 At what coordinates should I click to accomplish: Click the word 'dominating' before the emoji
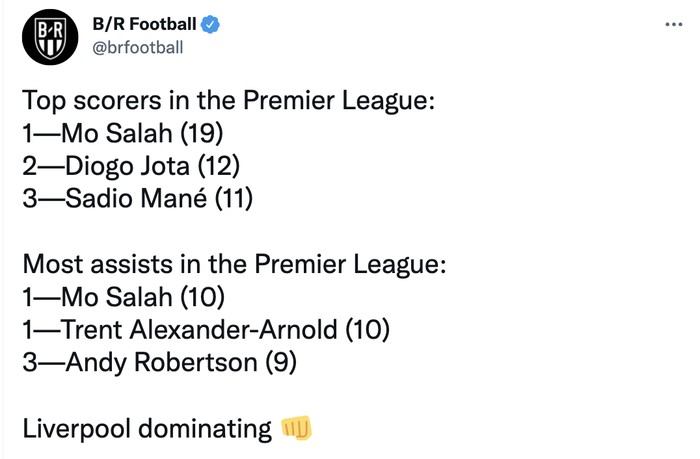pyautogui.click(x=205, y=429)
